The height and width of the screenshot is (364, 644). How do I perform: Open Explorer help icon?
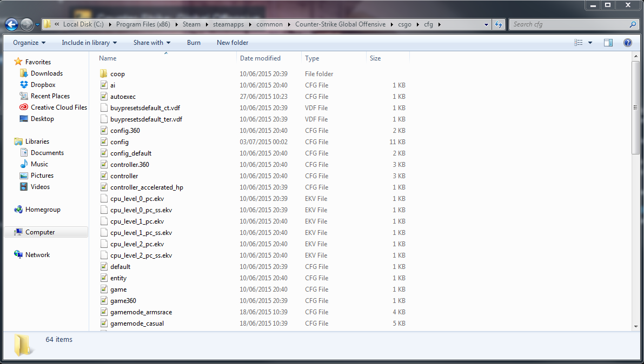(628, 43)
